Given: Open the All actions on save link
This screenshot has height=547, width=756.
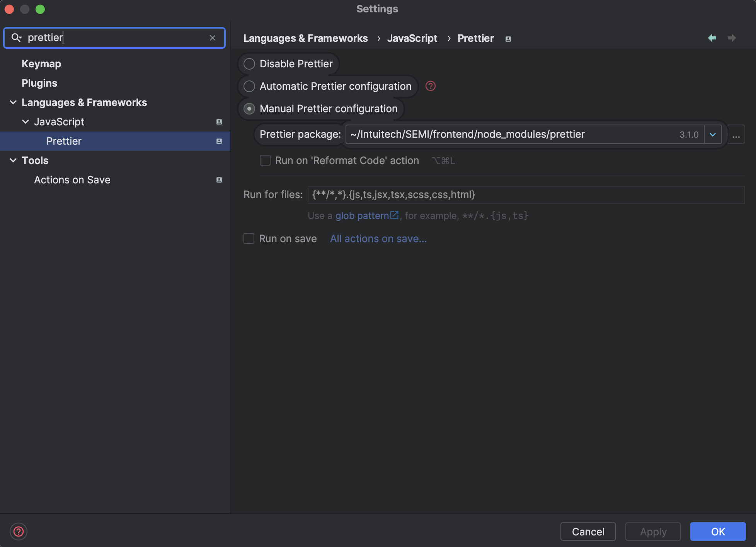Looking at the screenshot, I should coord(378,239).
